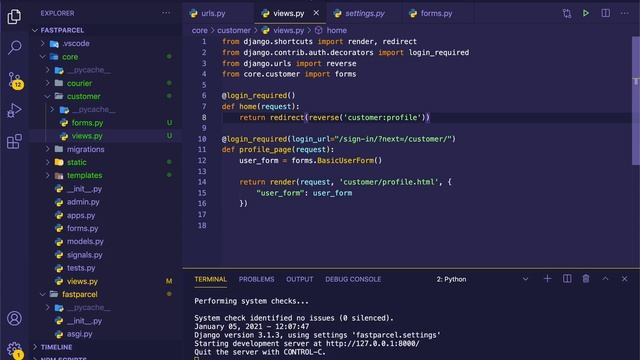
Task: Open the Accounts menu icon
Action: [x=14, y=318]
